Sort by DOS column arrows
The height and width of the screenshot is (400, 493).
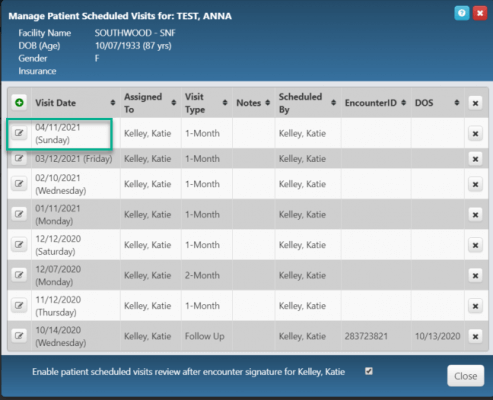[457, 103]
